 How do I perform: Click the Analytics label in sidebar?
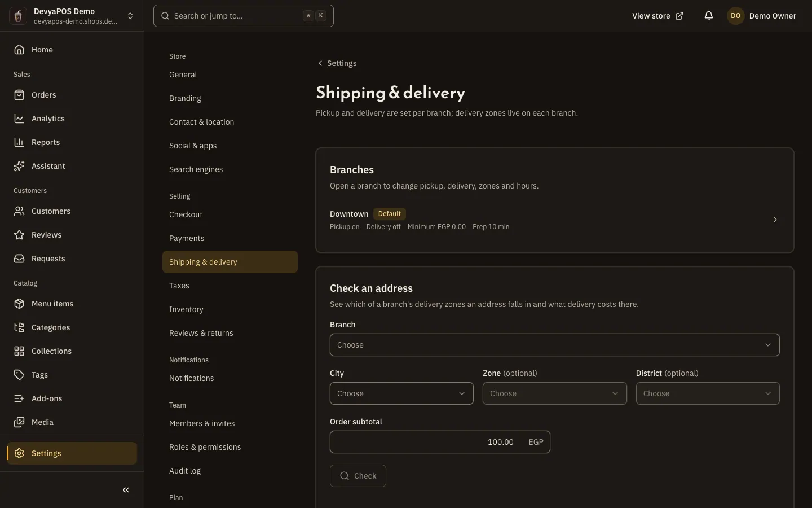tap(48, 119)
